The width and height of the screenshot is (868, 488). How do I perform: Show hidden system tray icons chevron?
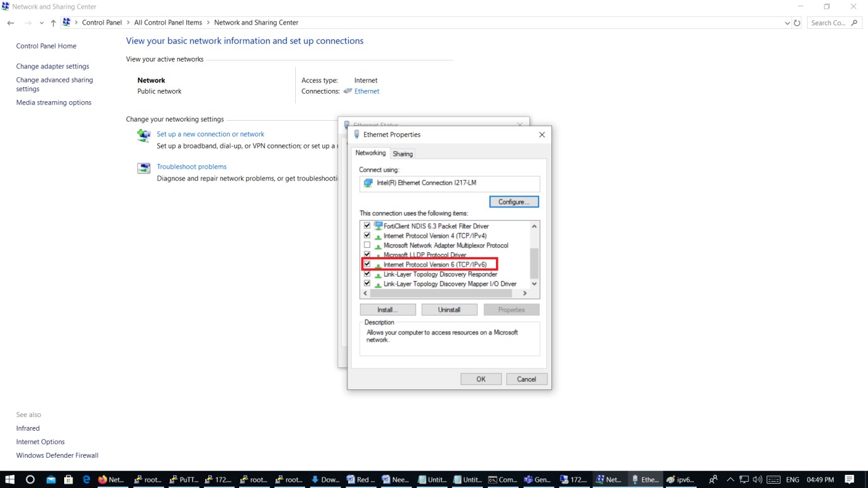730,479
